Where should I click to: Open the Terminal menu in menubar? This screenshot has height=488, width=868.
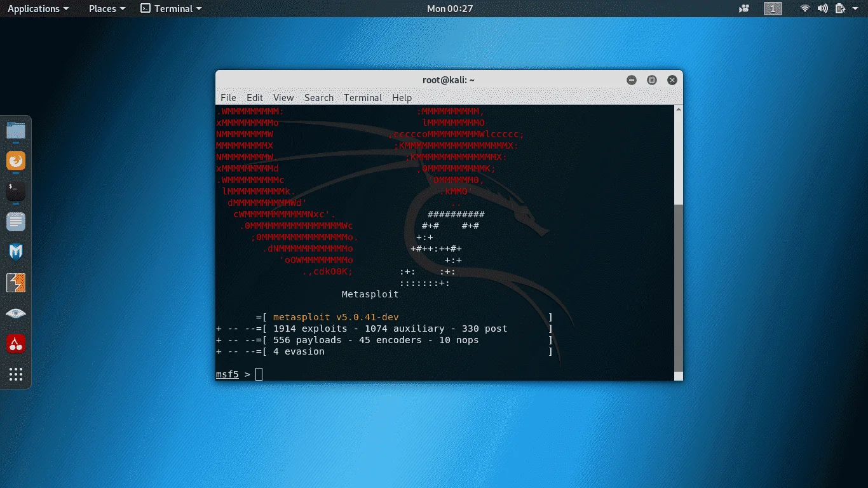(x=363, y=97)
